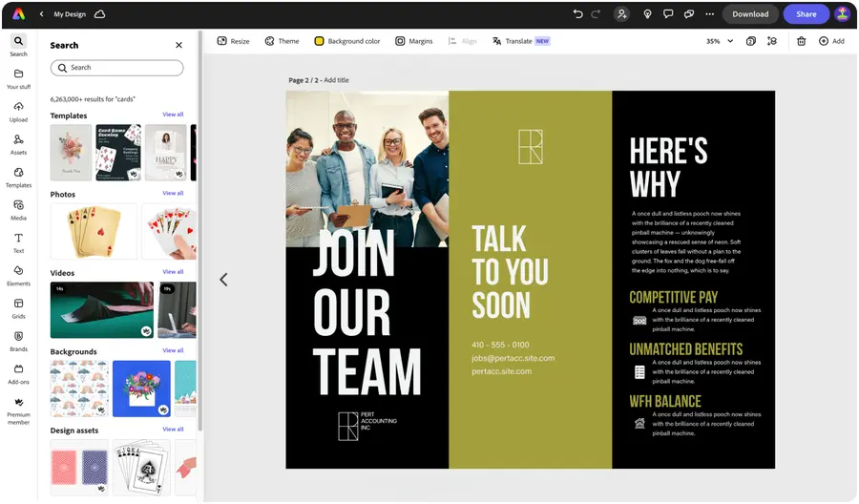859x504 pixels.
Task: Invite collaborators with the add-person icon
Action: pyautogui.click(x=621, y=14)
